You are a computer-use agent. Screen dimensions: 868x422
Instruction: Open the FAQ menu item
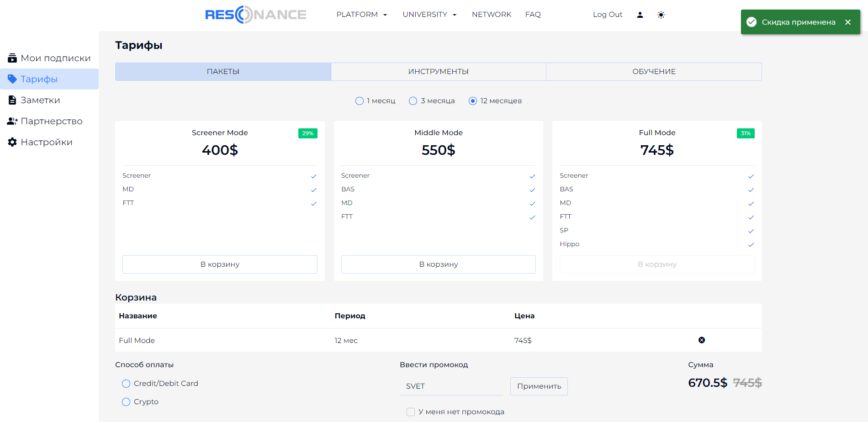tap(533, 15)
